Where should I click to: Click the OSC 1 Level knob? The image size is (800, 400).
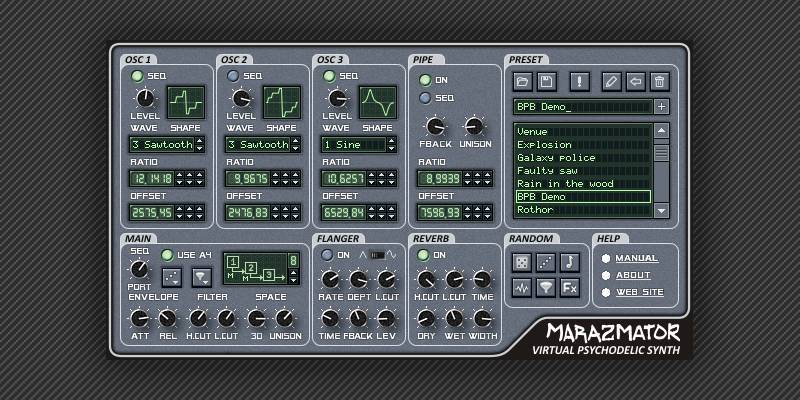tap(145, 97)
